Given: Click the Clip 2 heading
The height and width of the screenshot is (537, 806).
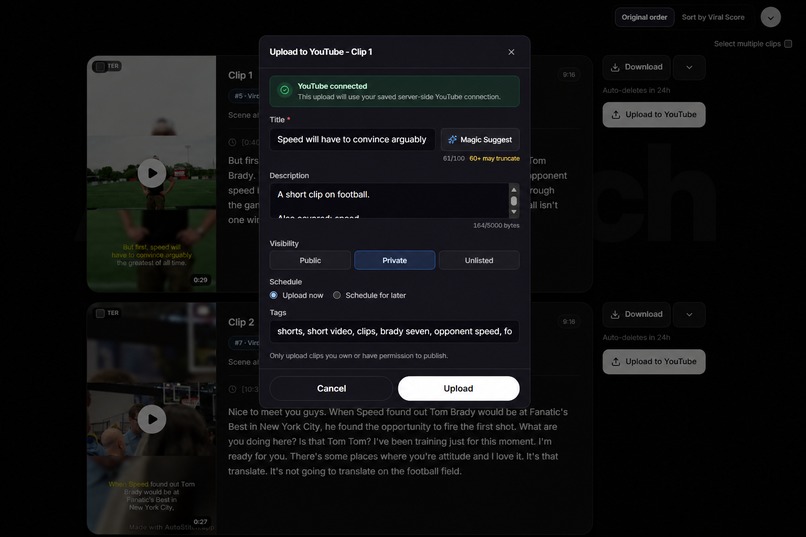Looking at the screenshot, I should coord(241,322).
